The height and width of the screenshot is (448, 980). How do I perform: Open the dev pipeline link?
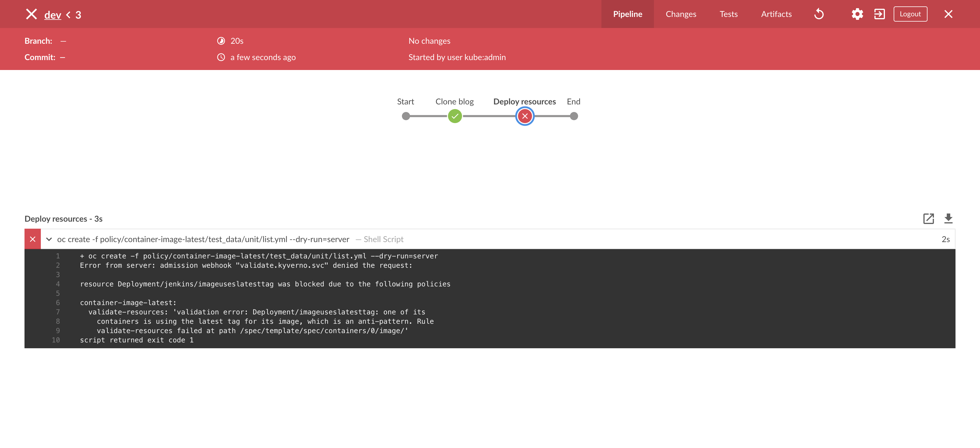pos(52,15)
